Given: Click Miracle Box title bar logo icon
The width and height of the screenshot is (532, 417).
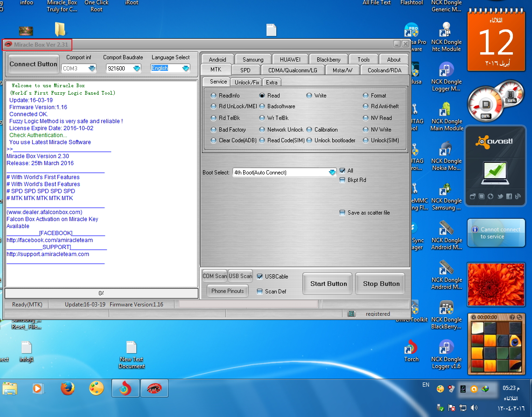Looking at the screenshot, I should pos(8,44).
